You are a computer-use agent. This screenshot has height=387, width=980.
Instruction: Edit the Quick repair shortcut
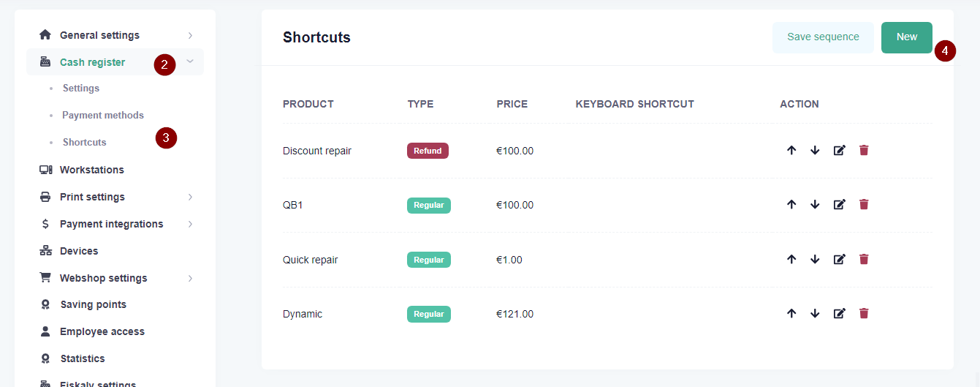coord(840,259)
